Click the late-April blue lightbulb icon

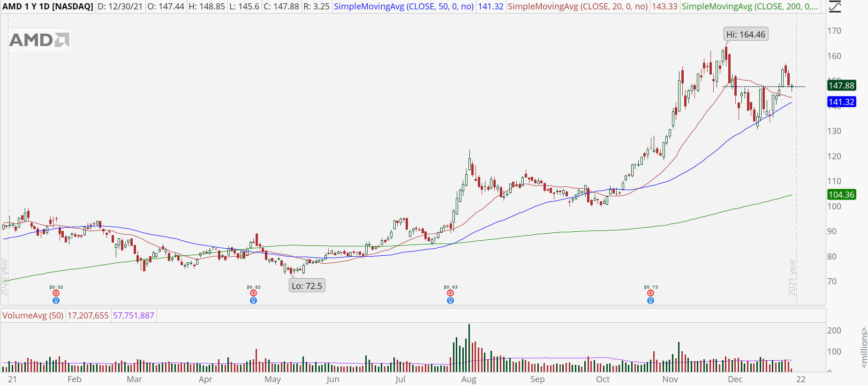point(254,301)
